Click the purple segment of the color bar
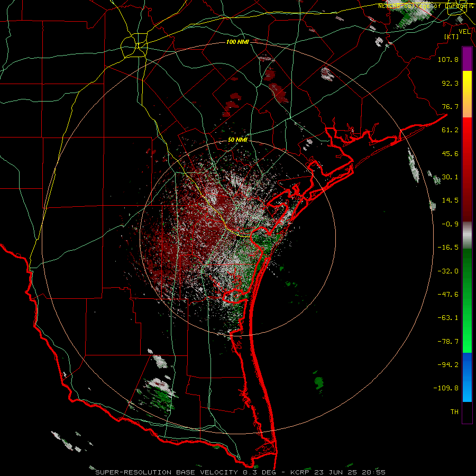 coord(467,59)
